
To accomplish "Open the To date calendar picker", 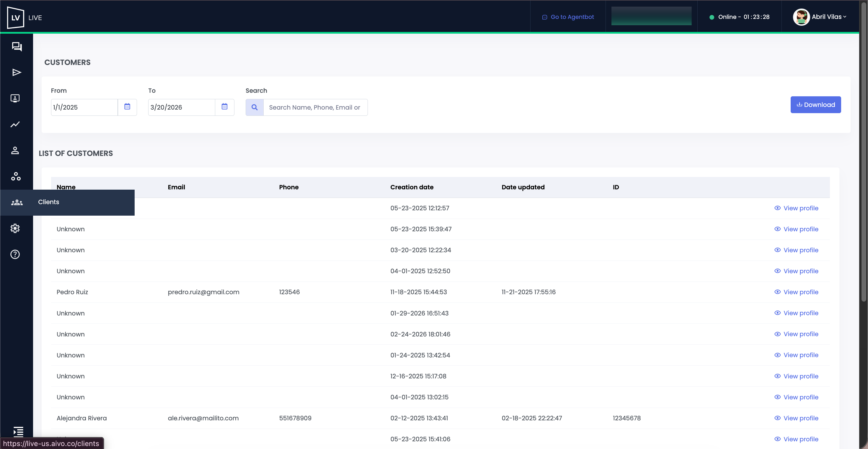I will [224, 107].
